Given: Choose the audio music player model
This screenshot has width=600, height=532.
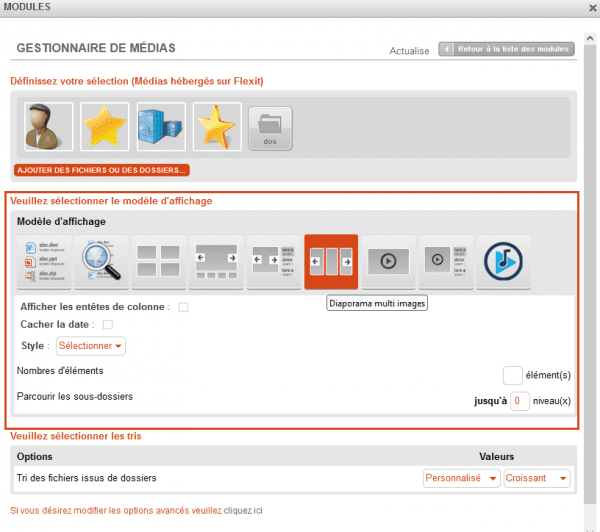Looking at the screenshot, I should tap(503, 262).
